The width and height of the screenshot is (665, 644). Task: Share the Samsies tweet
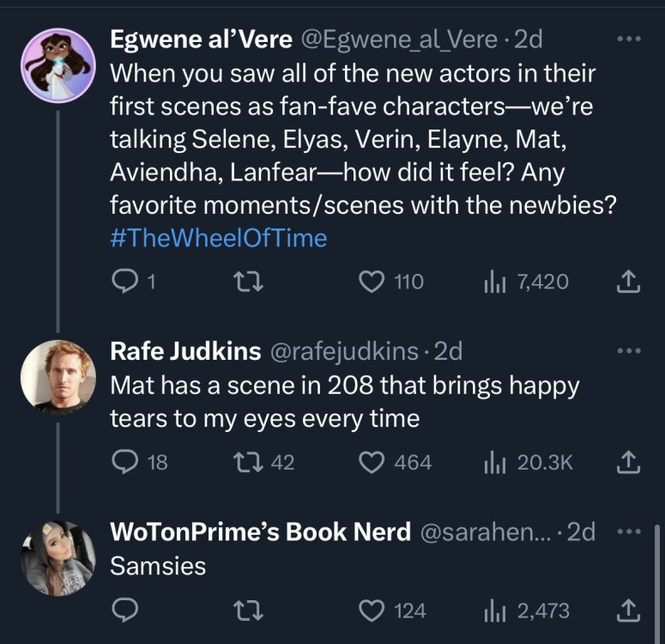click(629, 610)
